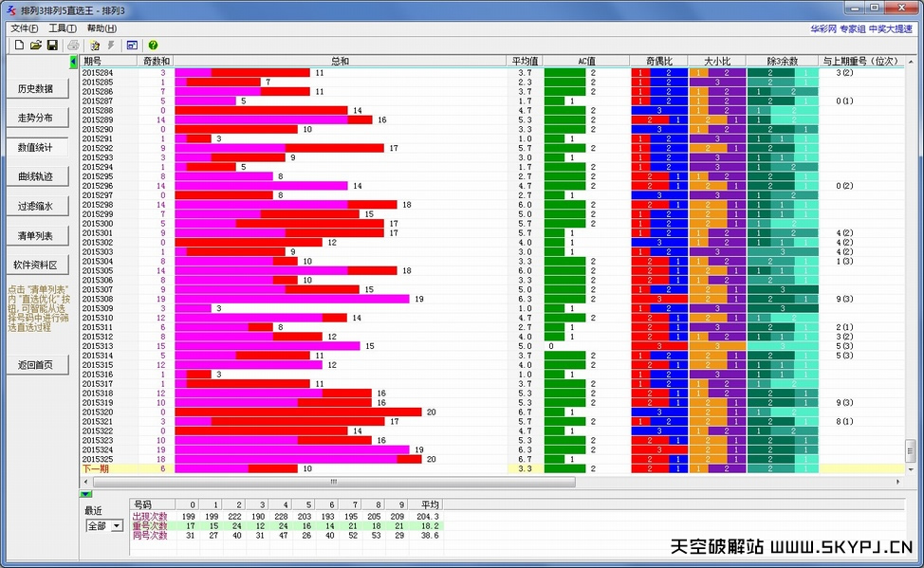Click the blue window layout toolbar icon
The image size is (924, 568).
click(x=132, y=46)
